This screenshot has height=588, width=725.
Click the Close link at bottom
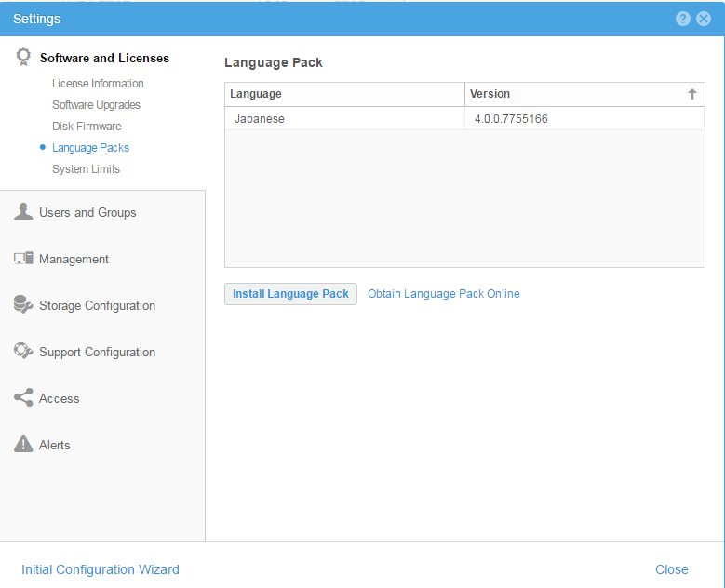coord(671,569)
